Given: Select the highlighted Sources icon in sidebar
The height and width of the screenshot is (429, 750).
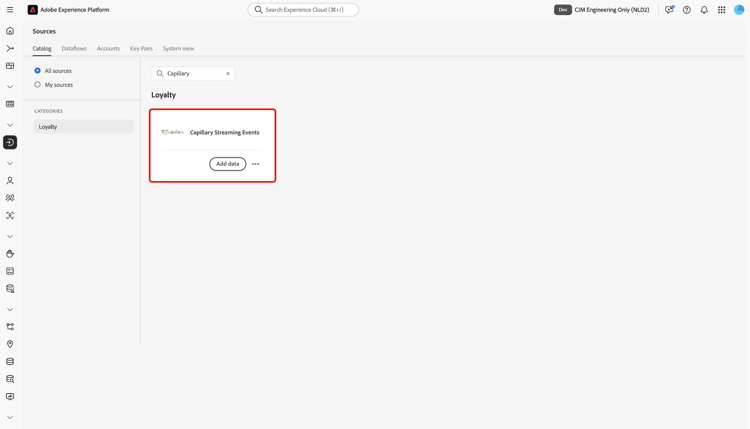Looking at the screenshot, I should [x=10, y=143].
